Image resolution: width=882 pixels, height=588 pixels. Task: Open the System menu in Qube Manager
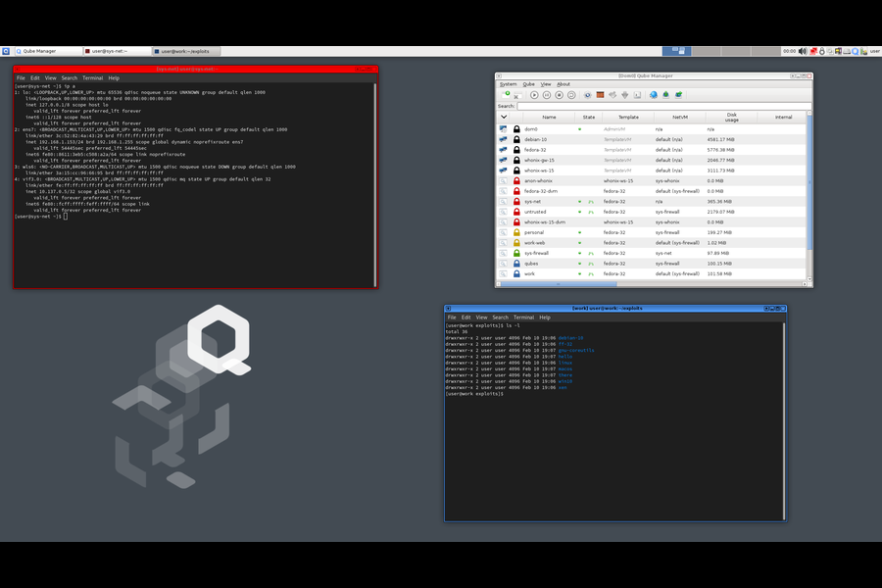[x=508, y=84]
